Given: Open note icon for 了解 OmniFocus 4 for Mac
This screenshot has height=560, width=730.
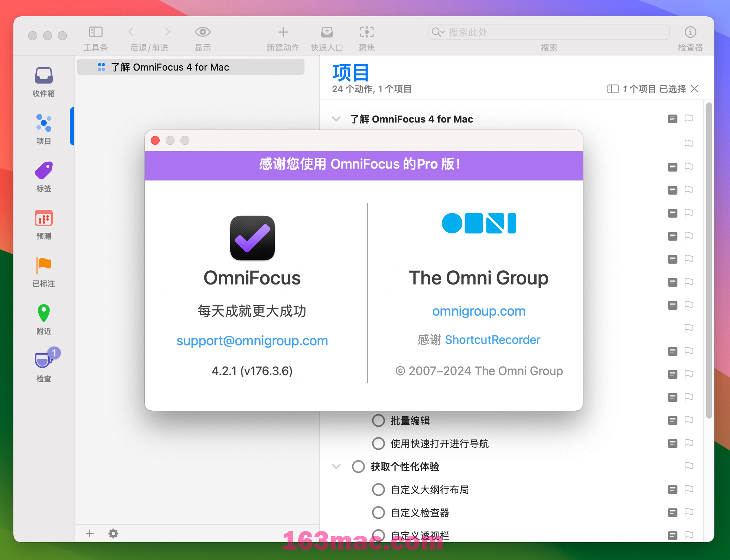Looking at the screenshot, I should pos(672,119).
